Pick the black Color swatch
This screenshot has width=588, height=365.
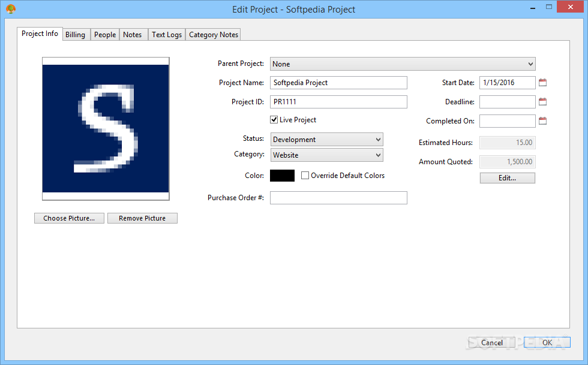[x=283, y=176]
